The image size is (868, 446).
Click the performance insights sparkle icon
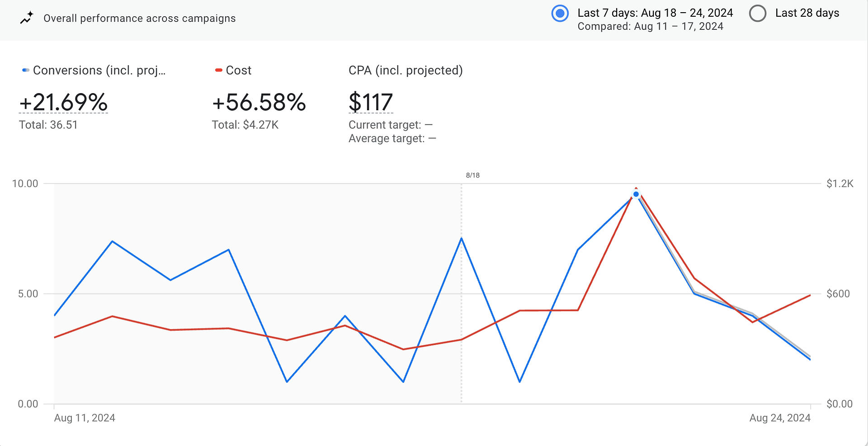tap(27, 18)
